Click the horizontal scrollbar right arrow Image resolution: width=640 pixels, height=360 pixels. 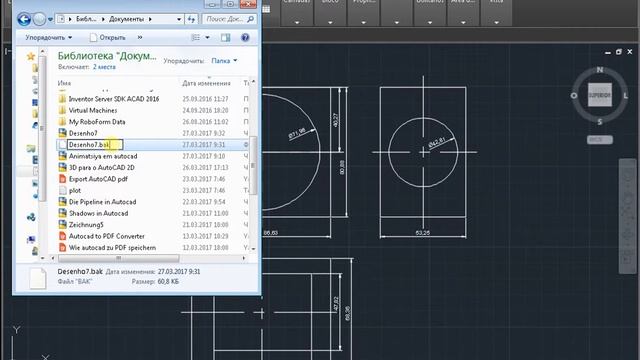[244, 258]
